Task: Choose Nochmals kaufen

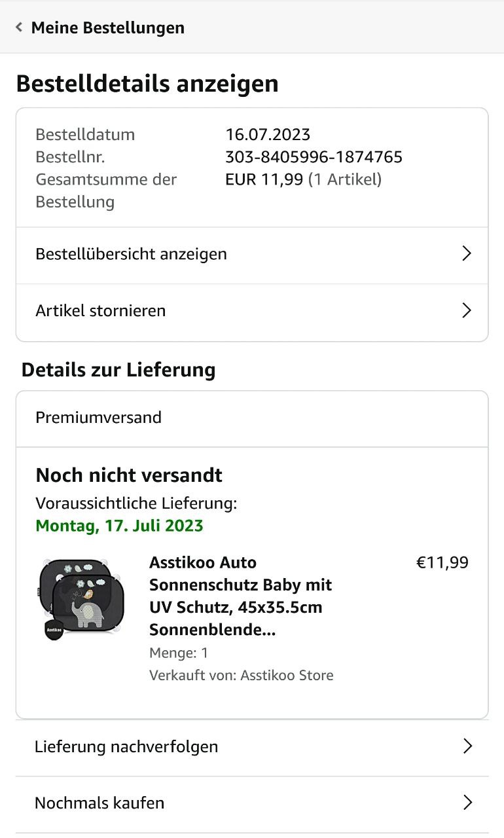Action: pyautogui.click(x=99, y=803)
